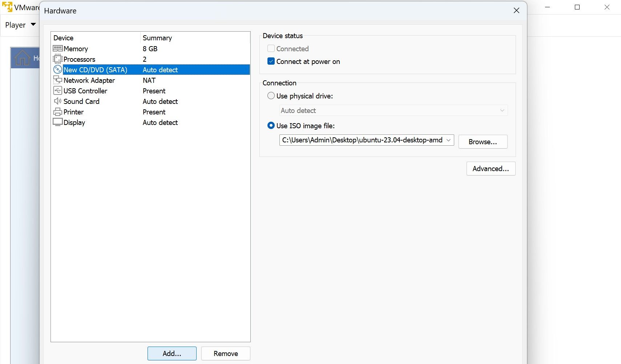Click the Memory device icon

[57, 49]
